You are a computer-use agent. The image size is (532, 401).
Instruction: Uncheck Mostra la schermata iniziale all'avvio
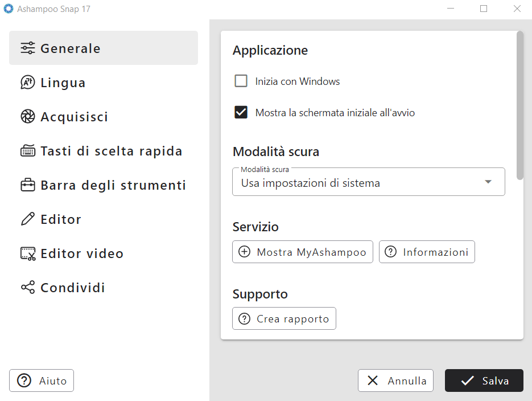click(x=241, y=112)
